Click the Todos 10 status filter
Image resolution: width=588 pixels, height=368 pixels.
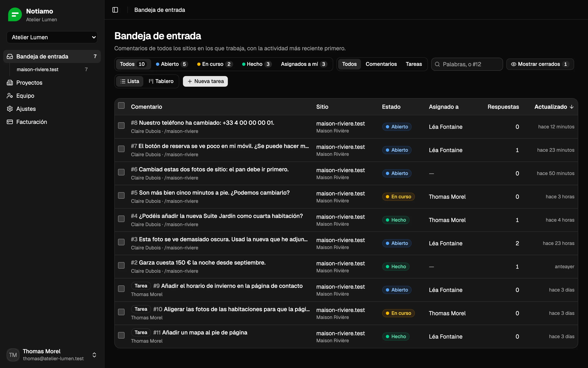click(133, 64)
